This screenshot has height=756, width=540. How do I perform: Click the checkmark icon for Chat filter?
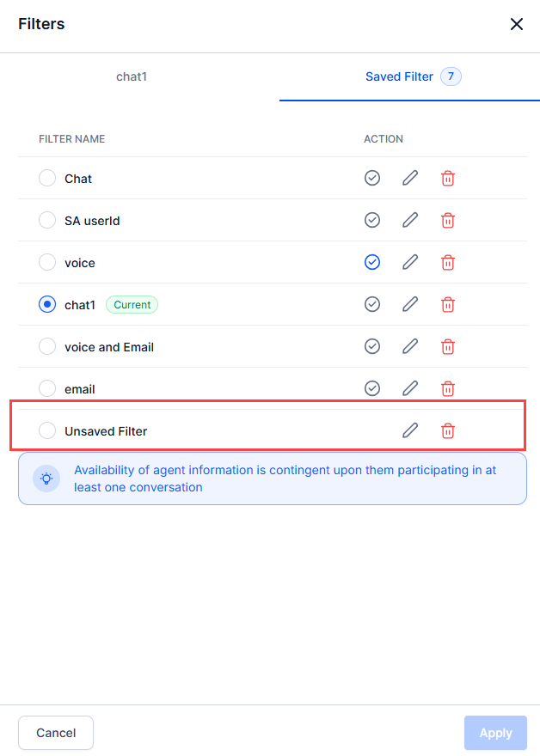tap(372, 178)
